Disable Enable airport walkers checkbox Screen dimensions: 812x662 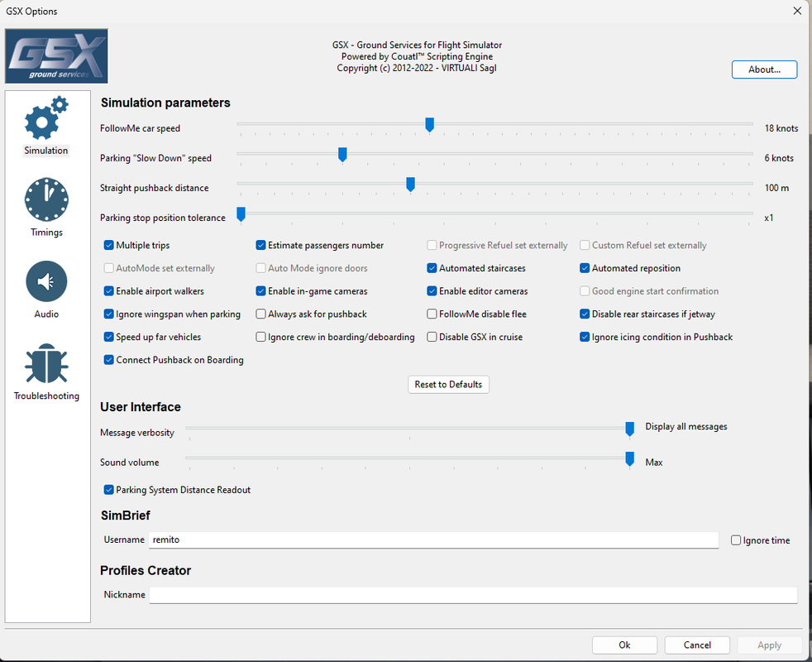(109, 290)
